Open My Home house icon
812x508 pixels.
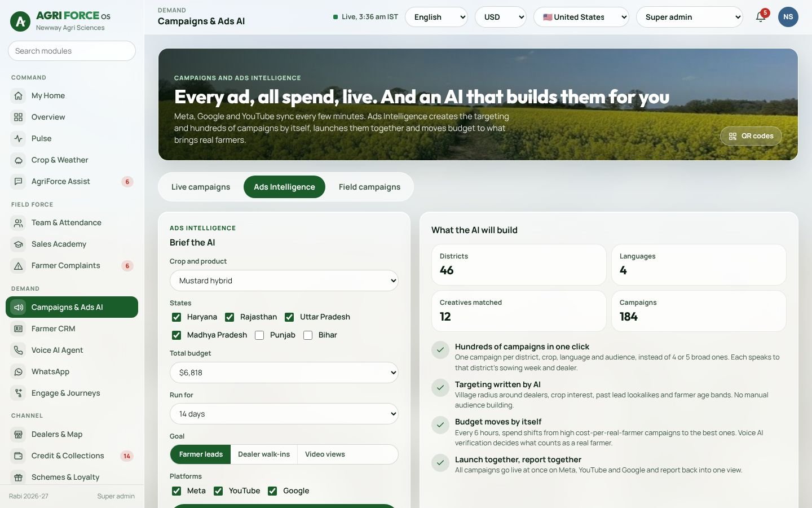[19, 96]
